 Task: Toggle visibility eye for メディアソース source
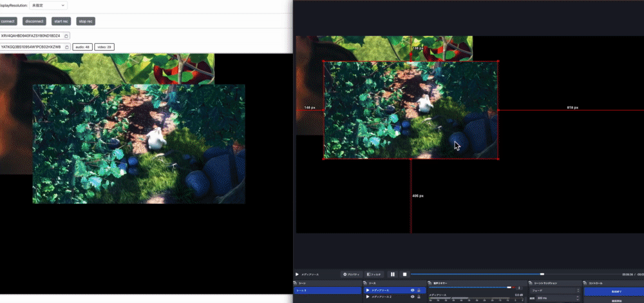[413, 290]
